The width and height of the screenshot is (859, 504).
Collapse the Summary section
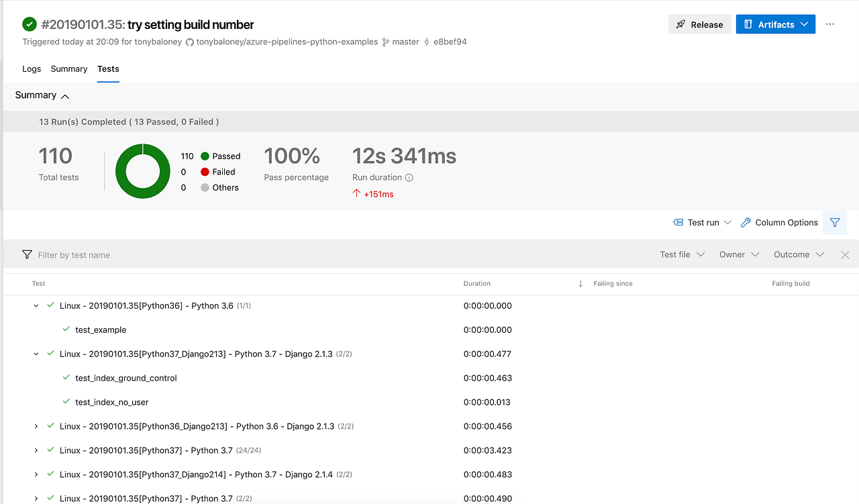[64, 95]
